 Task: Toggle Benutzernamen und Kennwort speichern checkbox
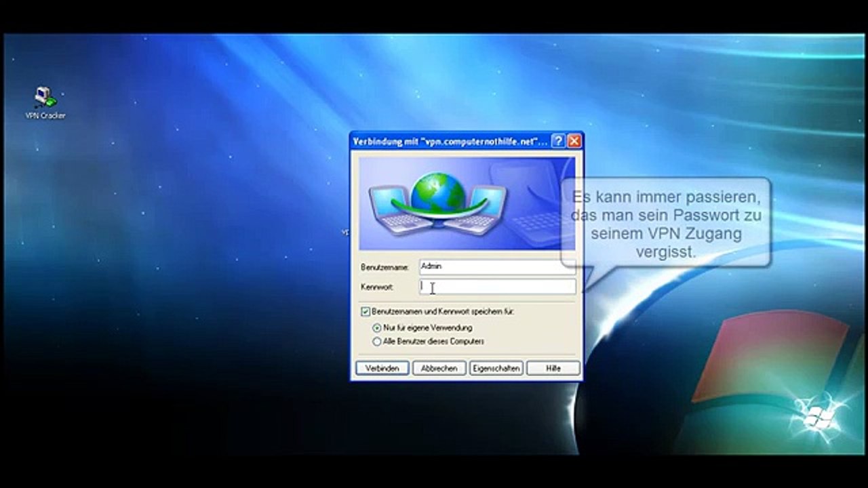[x=366, y=312]
